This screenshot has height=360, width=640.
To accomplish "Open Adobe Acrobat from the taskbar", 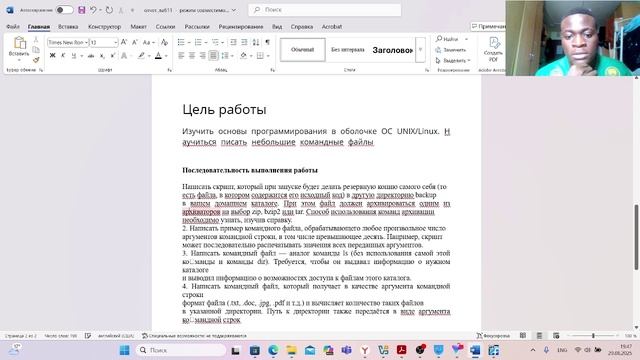I will click(x=402, y=350).
